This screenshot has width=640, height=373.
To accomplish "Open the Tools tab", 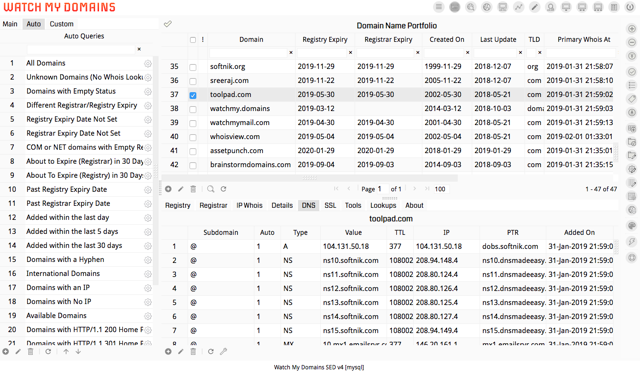I will [353, 205].
